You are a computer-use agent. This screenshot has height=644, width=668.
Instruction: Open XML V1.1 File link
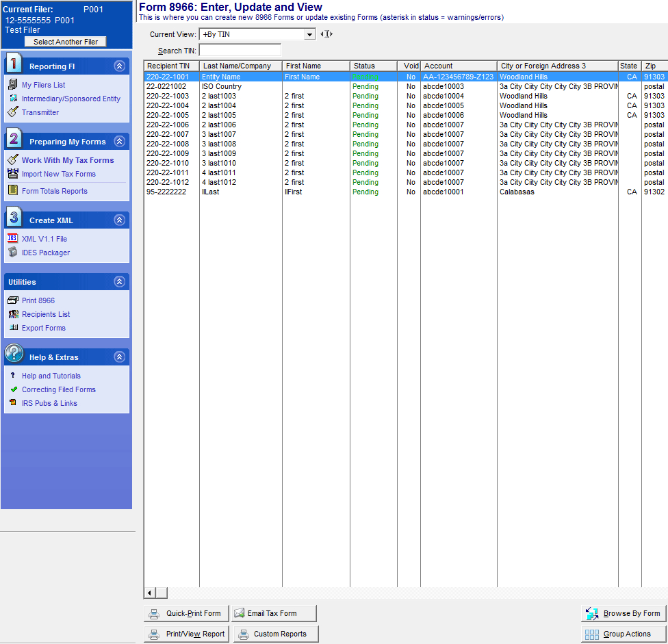44,239
